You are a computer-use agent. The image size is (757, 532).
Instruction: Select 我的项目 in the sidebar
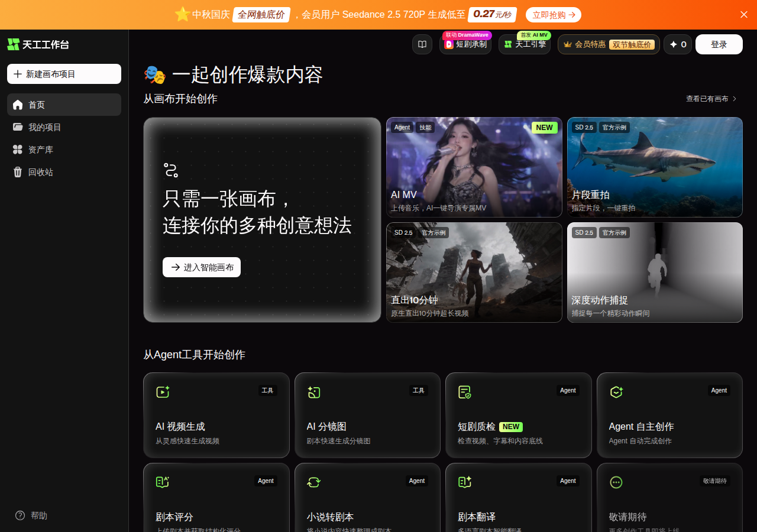coord(64,127)
